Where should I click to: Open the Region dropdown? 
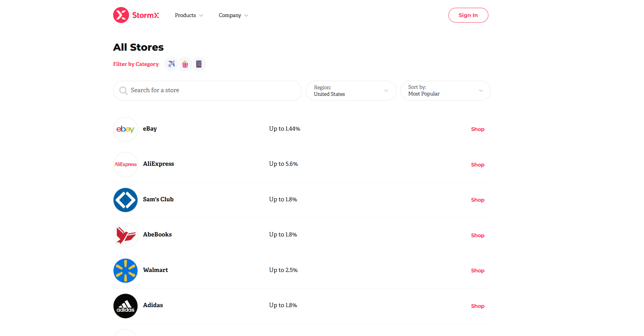[x=351, y=91]
